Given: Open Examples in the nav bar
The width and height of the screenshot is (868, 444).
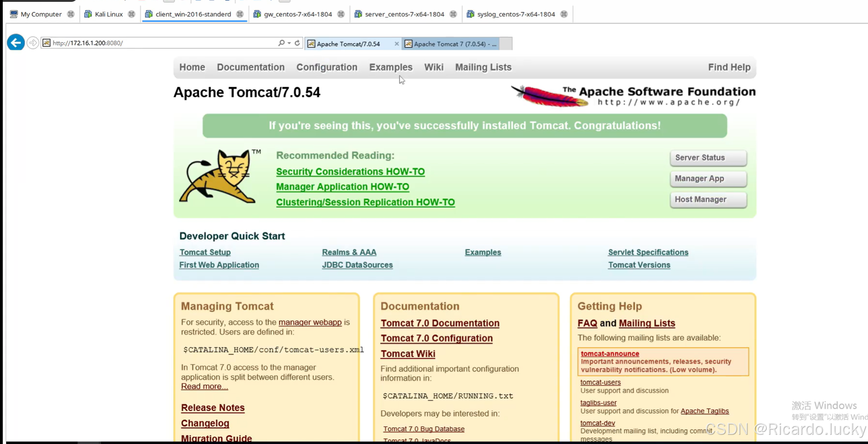Looking at the screenshot, I should coord(391,67).
